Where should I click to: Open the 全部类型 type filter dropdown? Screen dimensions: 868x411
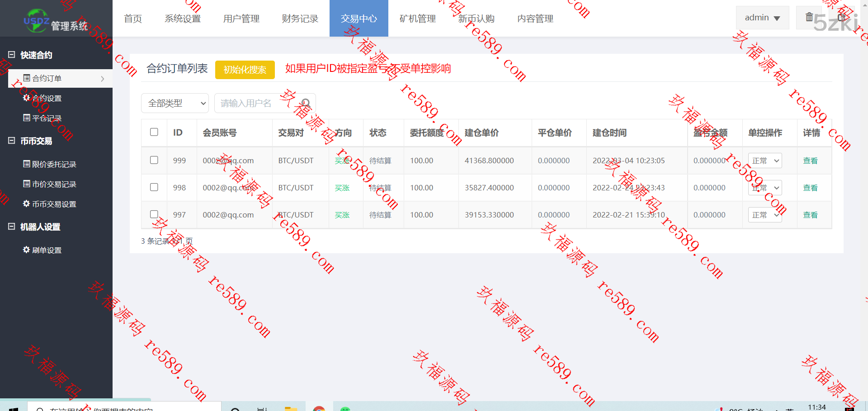[x=175, y=103]
